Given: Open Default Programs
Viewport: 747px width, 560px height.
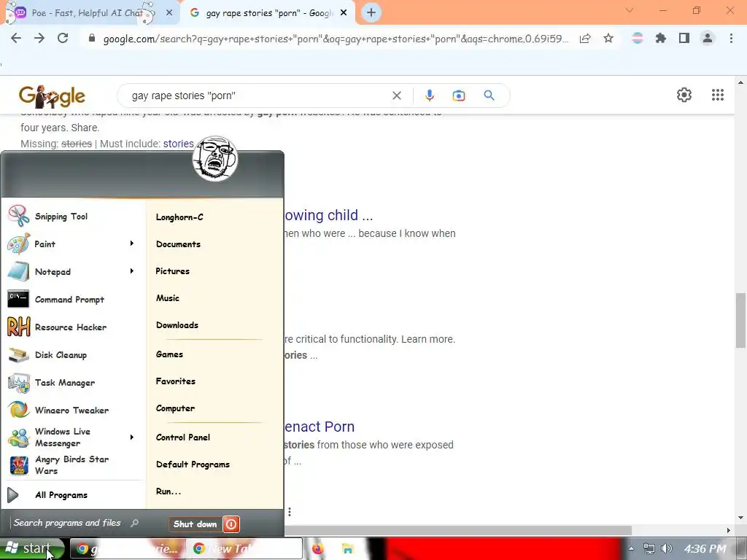Looking at the screenshot, I should click(193, 464).
